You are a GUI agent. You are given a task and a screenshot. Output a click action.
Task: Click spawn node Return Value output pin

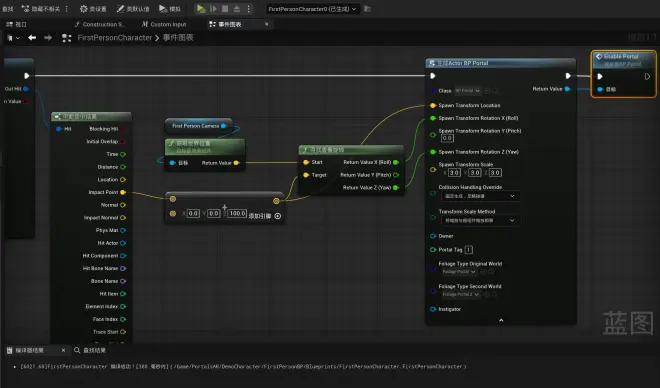[567, 89]
